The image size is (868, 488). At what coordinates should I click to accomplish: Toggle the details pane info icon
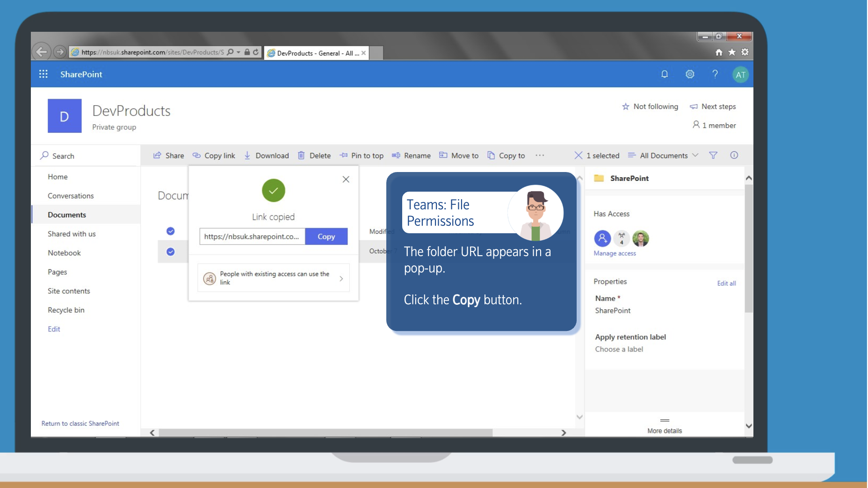click(x=734, y=156)
